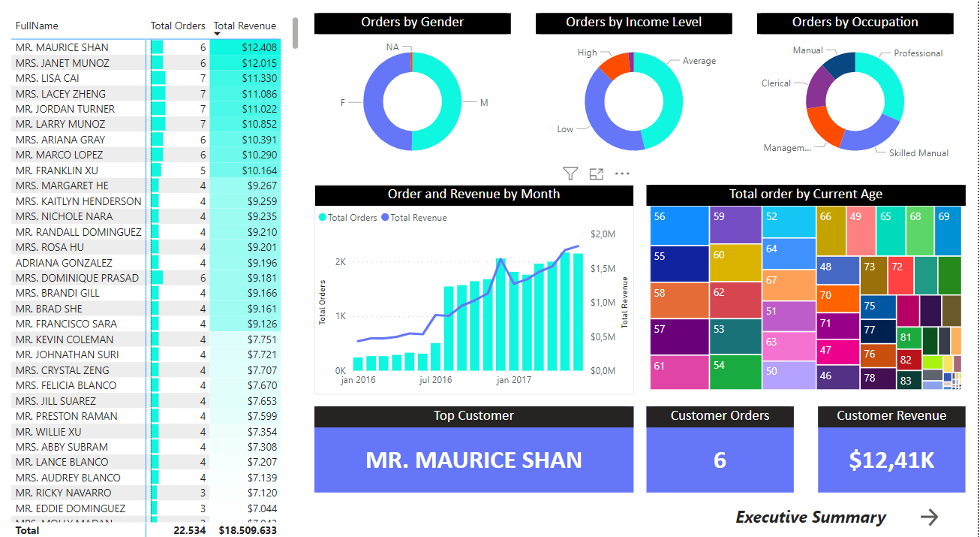
Task: Click the age 55 treemap tile
Action: tap(679, 264)
